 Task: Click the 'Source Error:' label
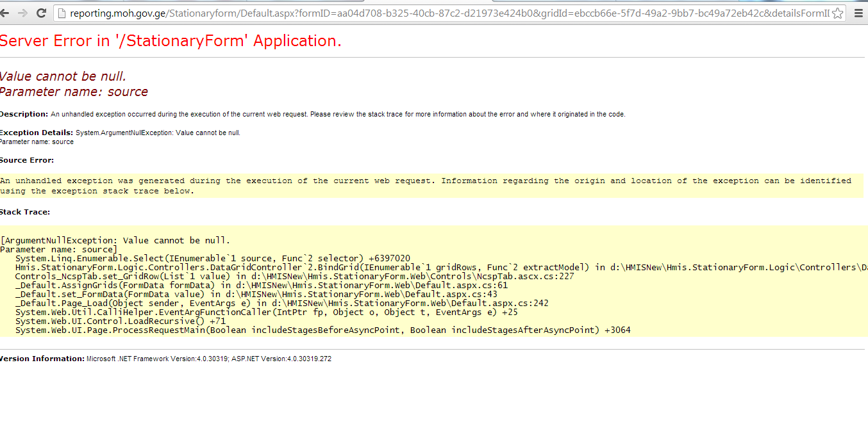[x=27, y=160]
